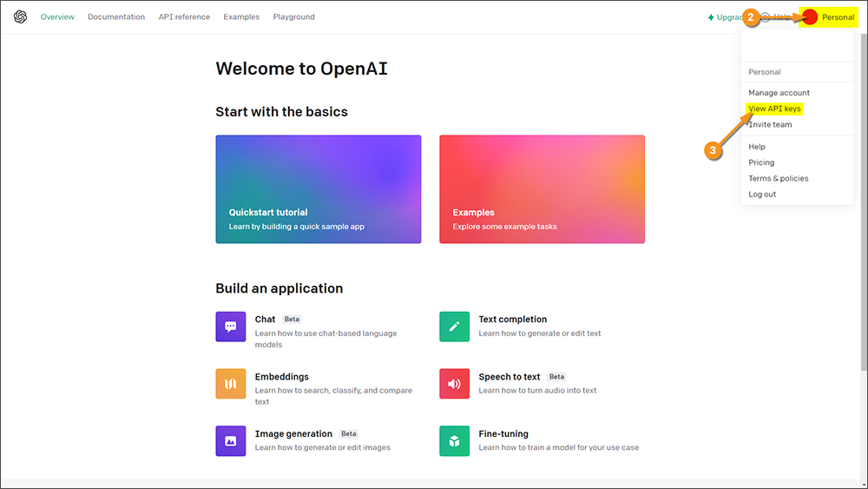The width and height of the screenshot is (868, 489).
Task: Click the Chat speech bubble icon
Action: pos(231,327)
